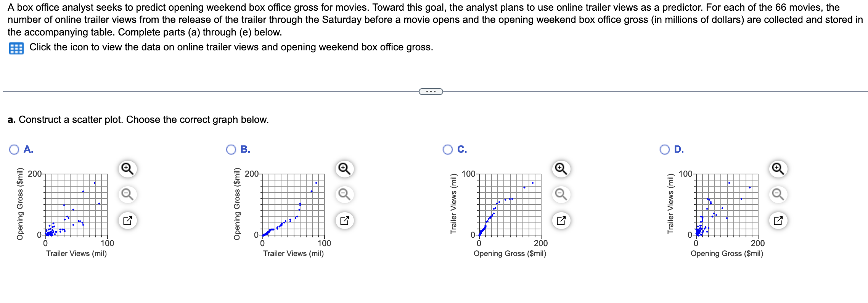868x303 pixels.
Task: Select answer choice B radio button
Action: [230, 150]
